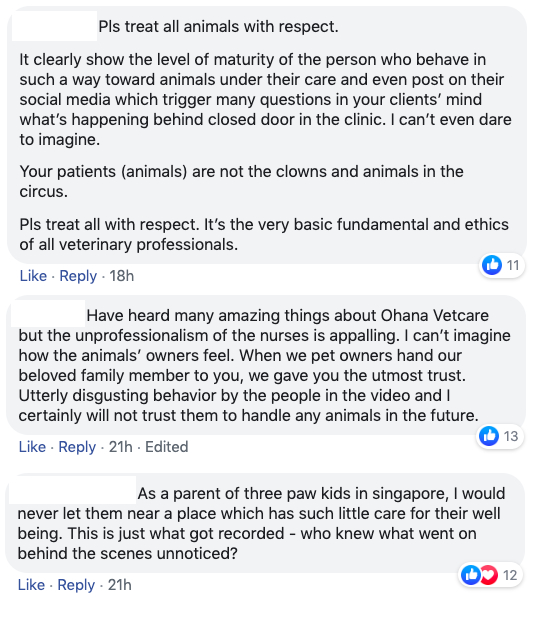Open reaction count 12 on paw kids comment

[510, 575]
